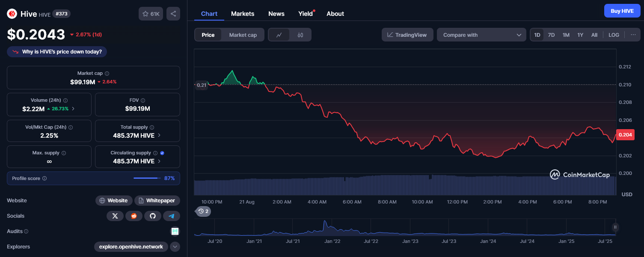Open the Whitepaper link

[x=157, y=201]
